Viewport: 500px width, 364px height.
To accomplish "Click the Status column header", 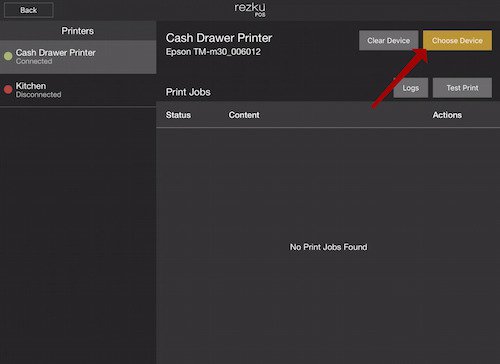I will (178, 115).
